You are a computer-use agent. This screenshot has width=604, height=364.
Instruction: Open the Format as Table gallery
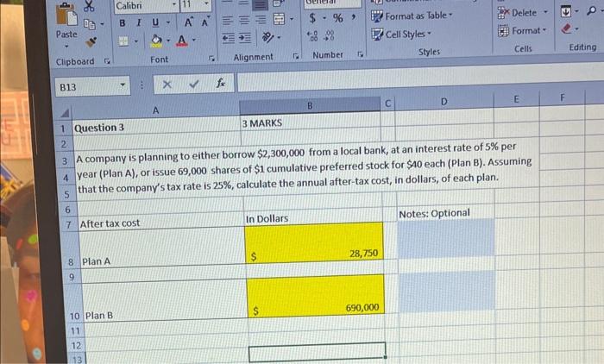pos(412,16)
